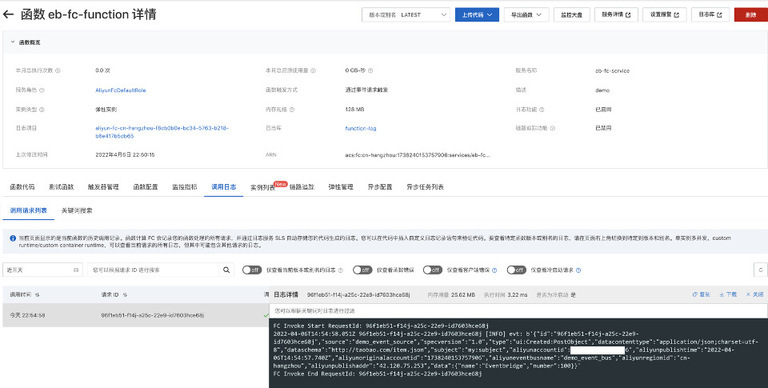Download the log details
The image size is (768, 388).
point(728,294)
